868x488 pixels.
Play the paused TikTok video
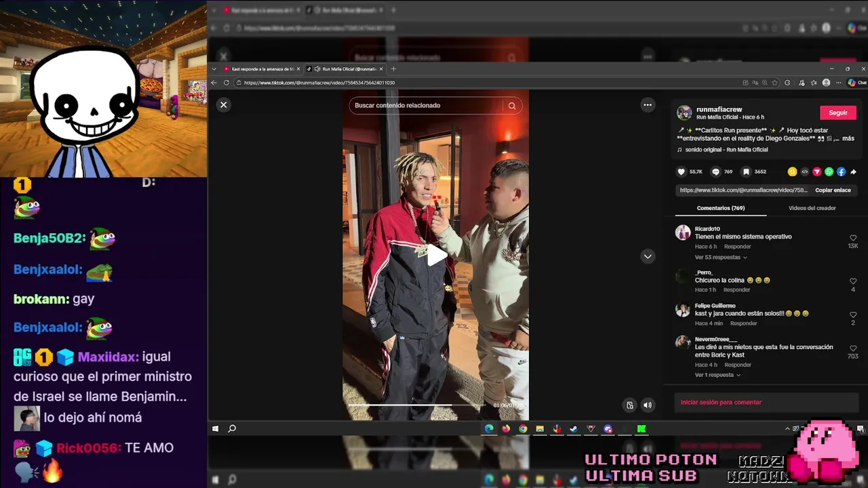[x=436, y=255]
